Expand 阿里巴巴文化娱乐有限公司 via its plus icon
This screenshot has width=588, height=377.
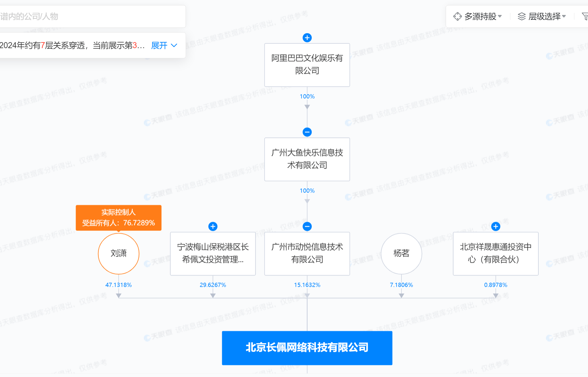(307, 38)
